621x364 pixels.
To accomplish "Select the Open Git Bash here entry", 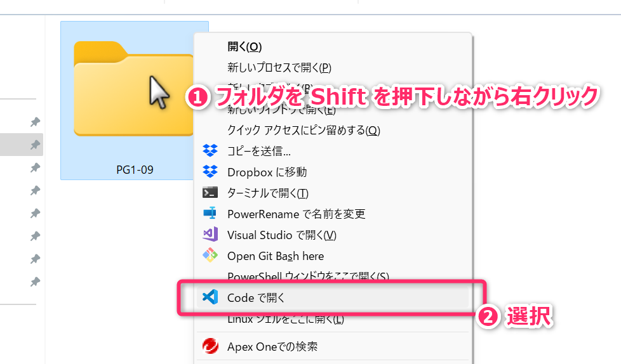I will [x=276, y=256].
